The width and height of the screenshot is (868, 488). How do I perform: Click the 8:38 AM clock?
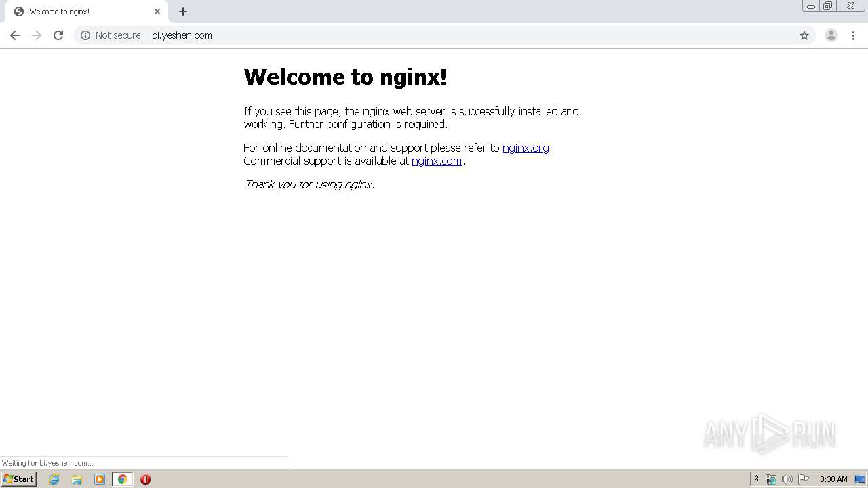833,479
